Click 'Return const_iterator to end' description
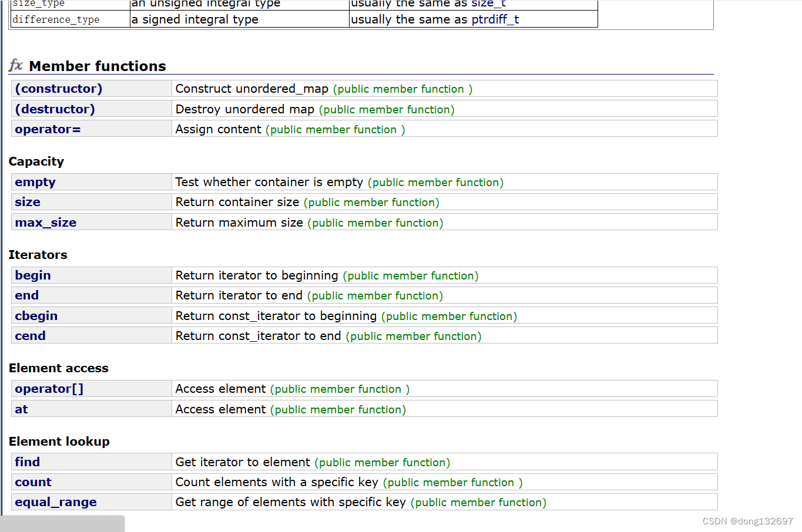 pos(258,336)
